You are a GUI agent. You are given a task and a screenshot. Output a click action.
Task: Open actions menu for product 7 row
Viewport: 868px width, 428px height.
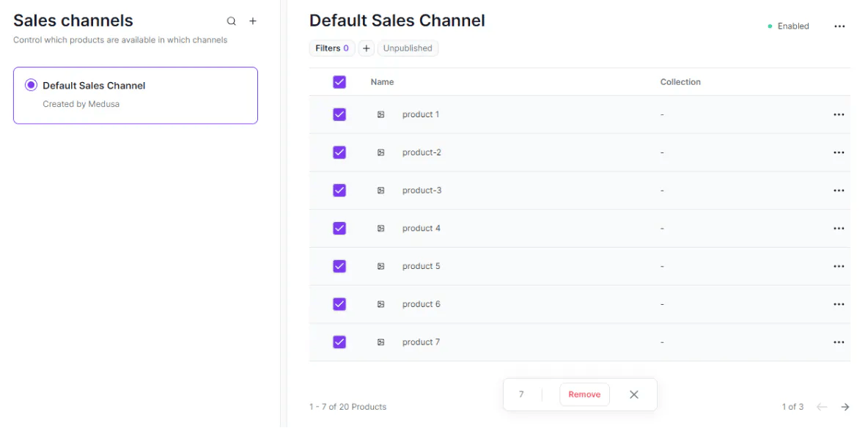click(839, 342)
